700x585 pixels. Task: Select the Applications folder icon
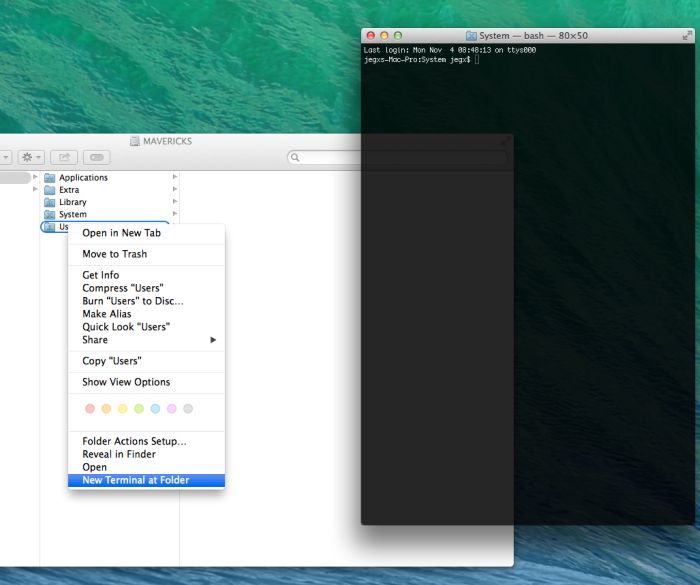click(50, 178)
